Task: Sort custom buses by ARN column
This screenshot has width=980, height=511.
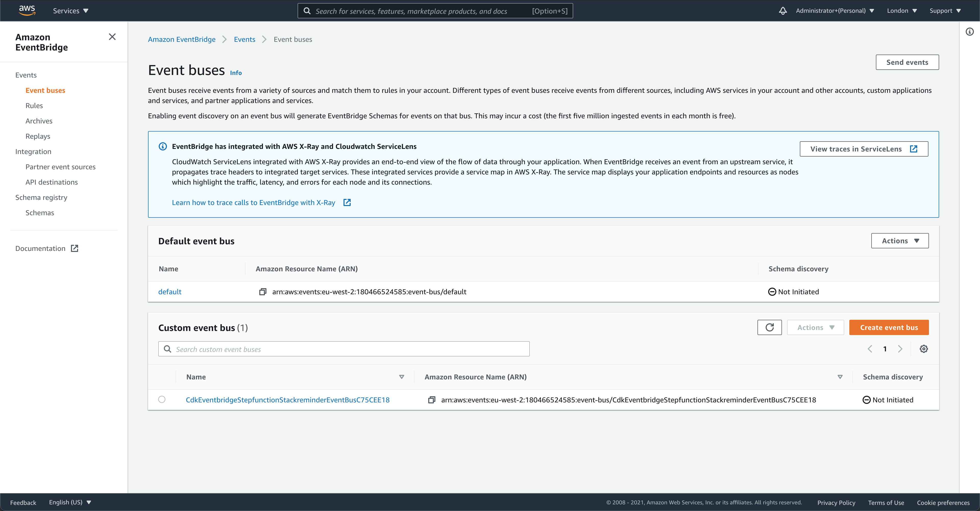Action: pos(840,377)
